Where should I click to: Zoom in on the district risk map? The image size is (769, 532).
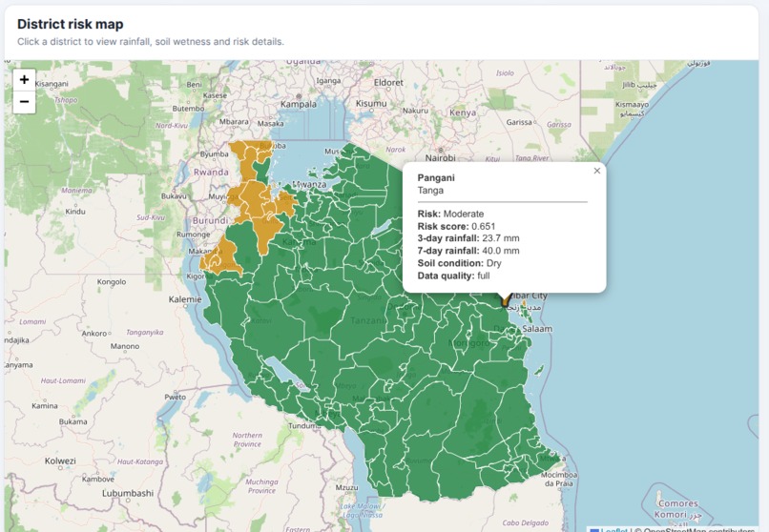[x=24, y=79]
